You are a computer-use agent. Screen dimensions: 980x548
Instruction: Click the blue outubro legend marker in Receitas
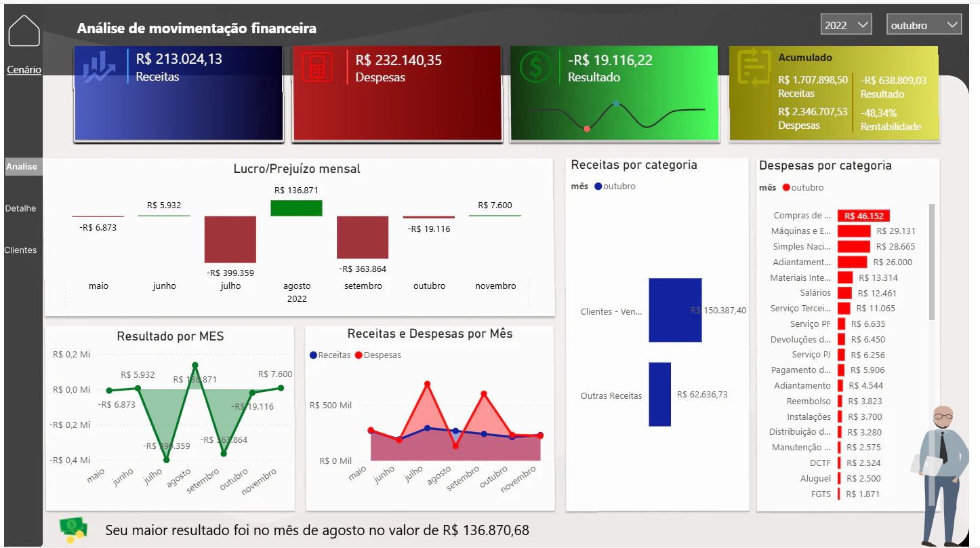click(598, 187)
